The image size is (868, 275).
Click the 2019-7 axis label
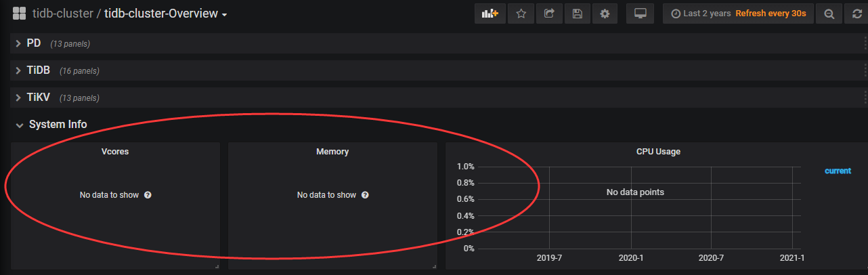(549, 258)
